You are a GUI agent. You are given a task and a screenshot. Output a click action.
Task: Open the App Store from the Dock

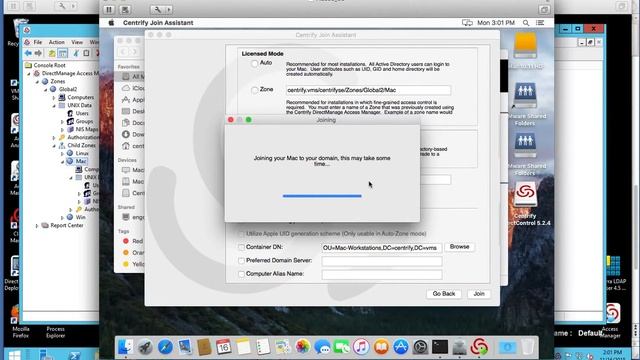coord(401,347)
